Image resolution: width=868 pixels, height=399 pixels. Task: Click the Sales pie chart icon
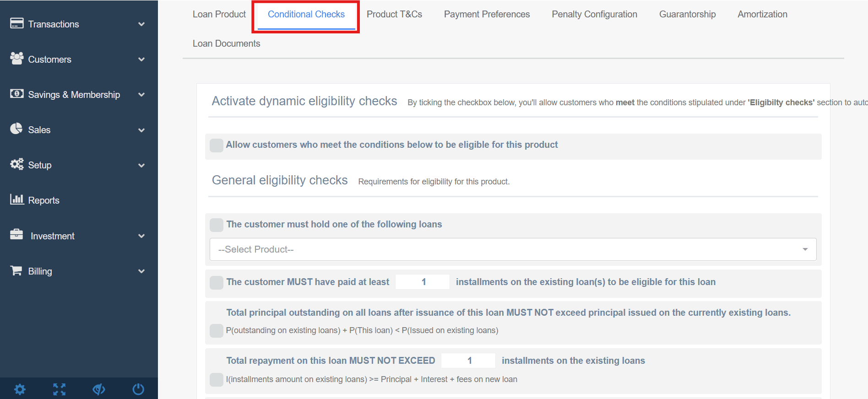(16, 129)
